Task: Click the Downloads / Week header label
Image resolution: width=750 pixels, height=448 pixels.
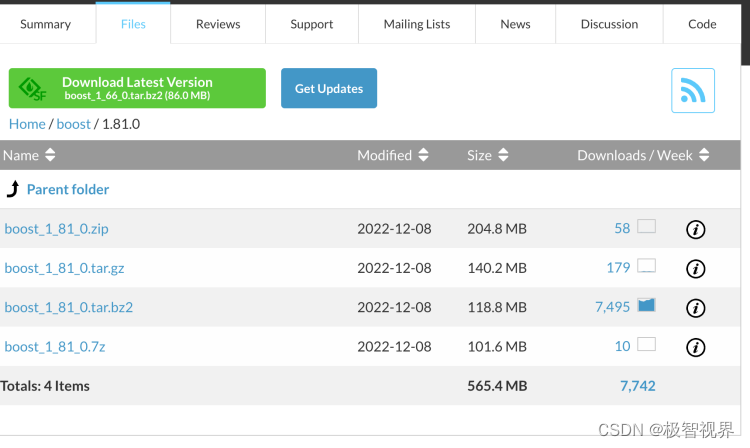Action: [x=635, y=155]
